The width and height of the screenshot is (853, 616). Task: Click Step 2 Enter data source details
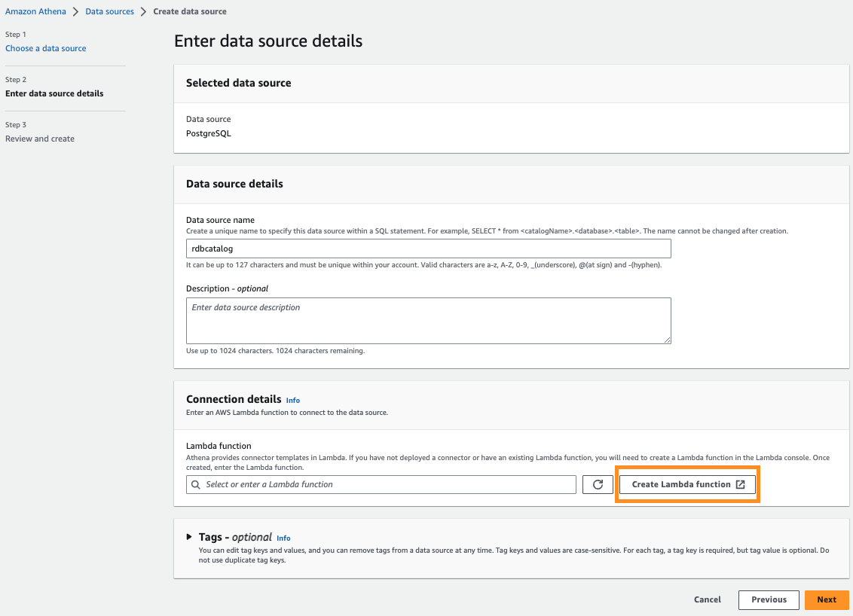(54, 93)
